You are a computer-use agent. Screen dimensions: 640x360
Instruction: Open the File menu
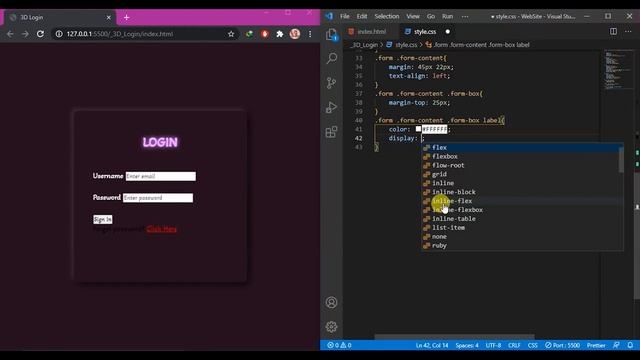(x=345, y=16)
